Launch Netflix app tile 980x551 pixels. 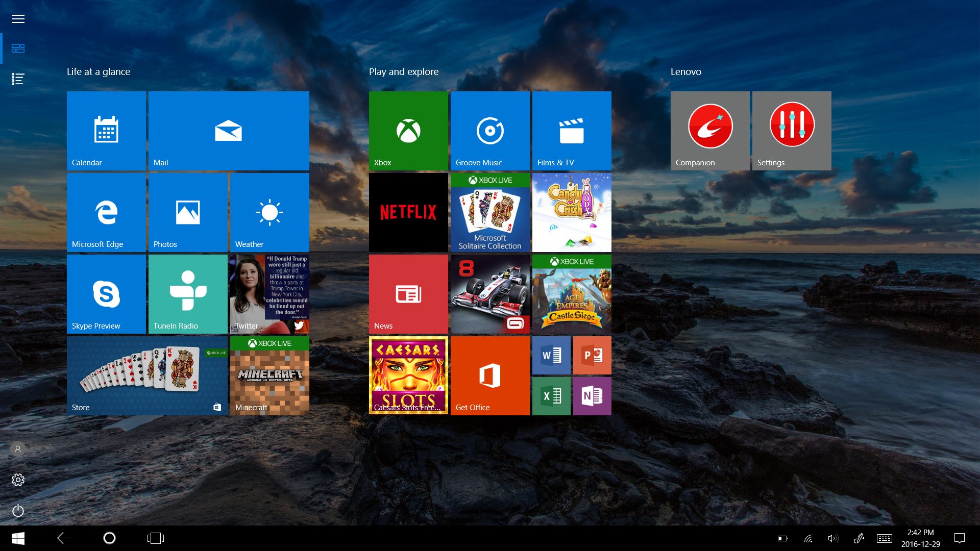pos(408,212)
